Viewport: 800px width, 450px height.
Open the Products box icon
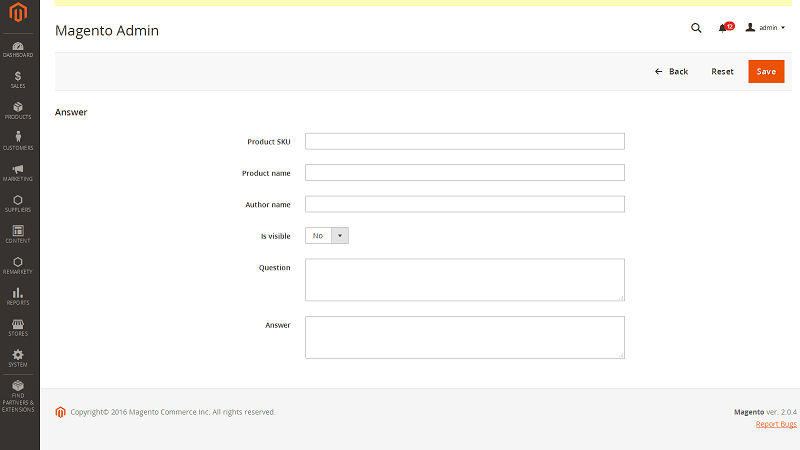click(x=19, y=110)
